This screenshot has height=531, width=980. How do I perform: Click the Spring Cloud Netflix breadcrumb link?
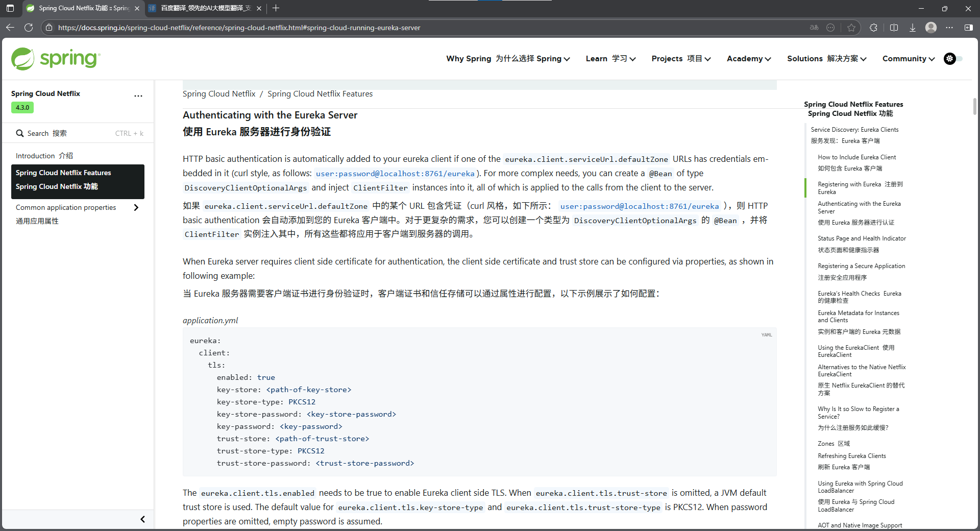219,93
